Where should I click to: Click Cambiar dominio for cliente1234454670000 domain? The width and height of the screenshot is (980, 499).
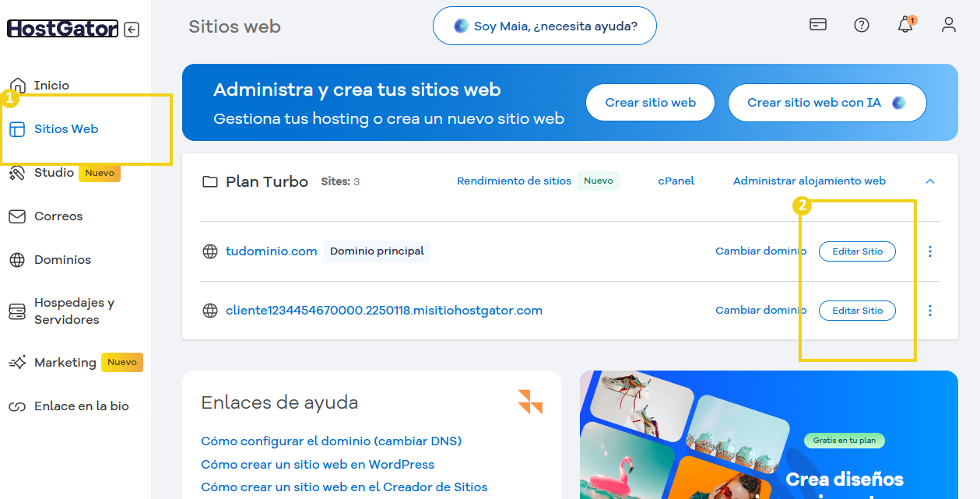(761, 311)
